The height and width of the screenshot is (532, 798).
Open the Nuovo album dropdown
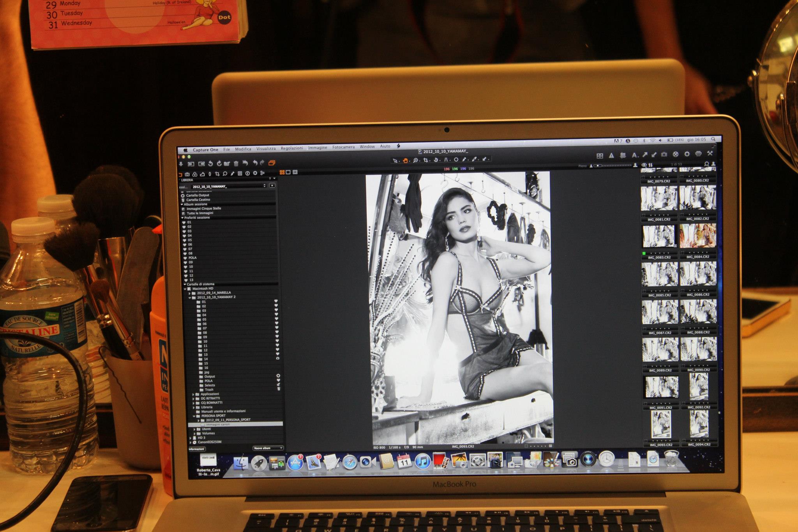click(x=268, y=448)
